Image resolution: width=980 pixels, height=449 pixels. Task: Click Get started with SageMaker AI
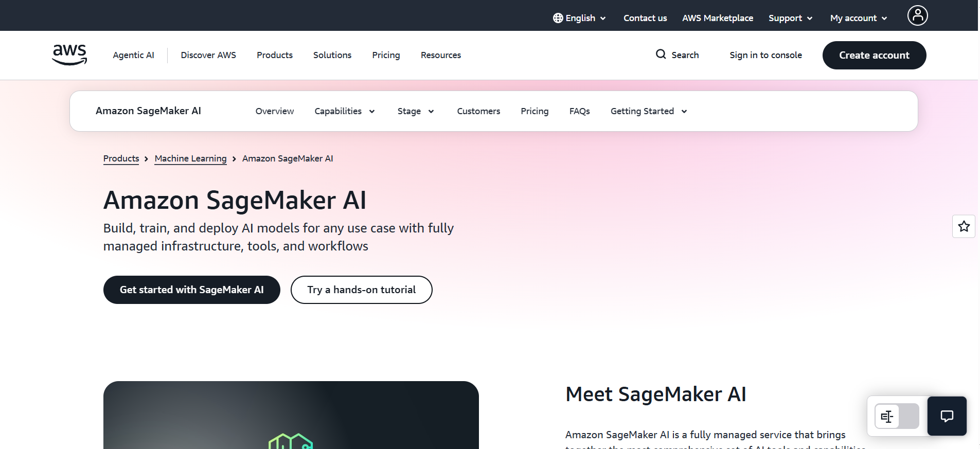pyautogui.click(x=191, y=290)
